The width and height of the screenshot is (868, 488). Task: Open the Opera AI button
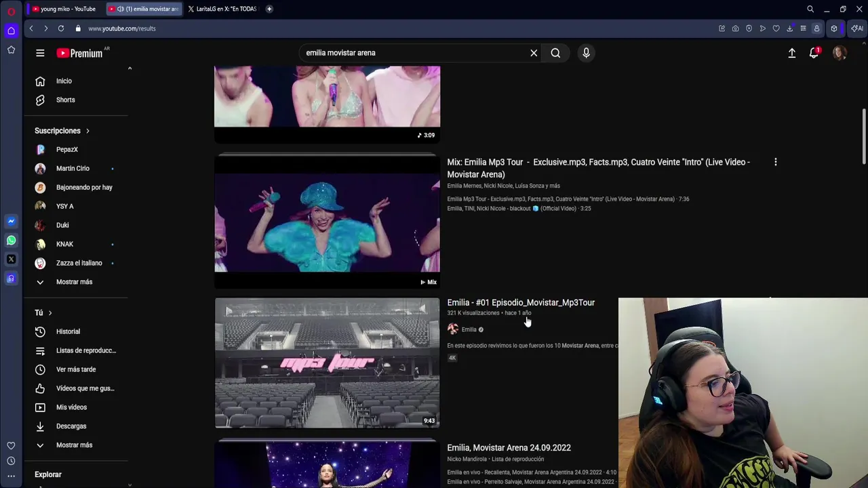[857, 28]
